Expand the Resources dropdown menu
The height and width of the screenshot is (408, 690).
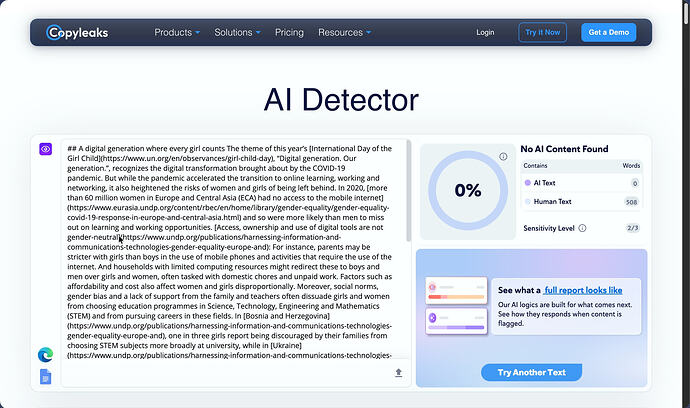point(345,32)
